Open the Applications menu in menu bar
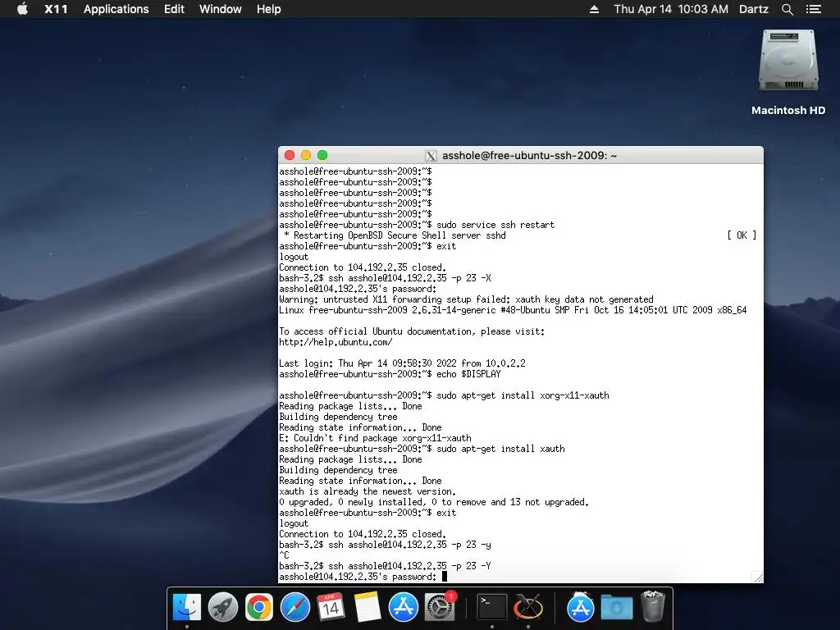Screen dimensions: 840x630 click(x=116, y=9)
